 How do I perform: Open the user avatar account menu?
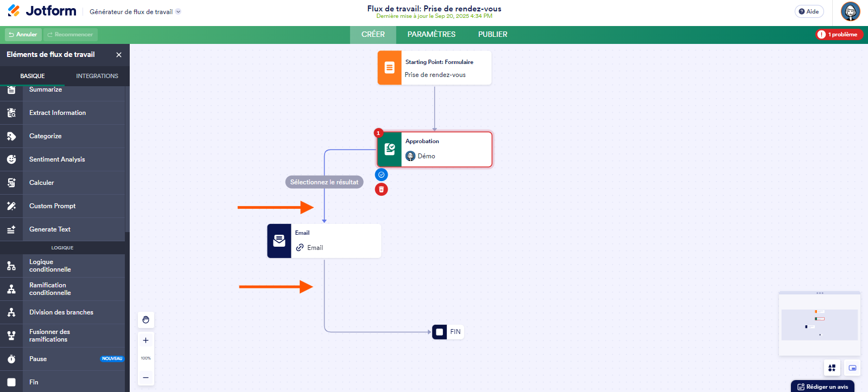click(x=850, y=11)
